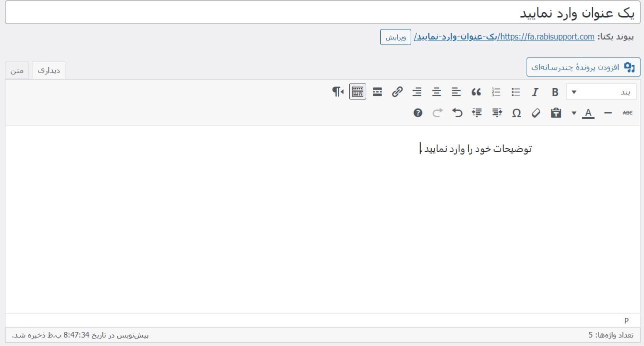Align text center
Screen dimensions: 644x346
pos(437,92)
